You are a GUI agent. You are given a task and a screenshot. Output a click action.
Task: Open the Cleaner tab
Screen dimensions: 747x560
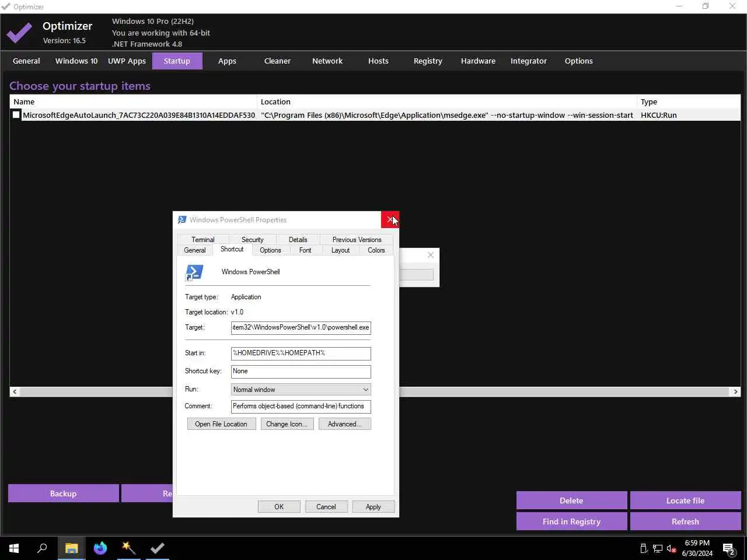coord(277,61)
